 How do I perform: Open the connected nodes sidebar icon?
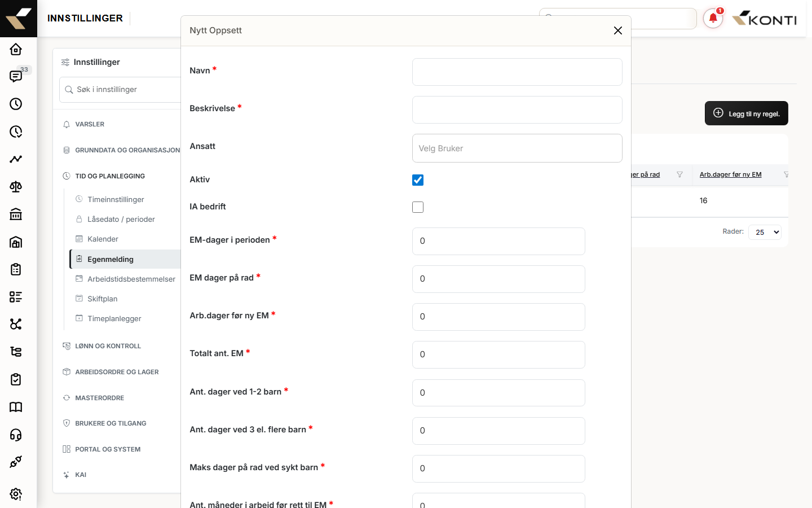click(x=16, y=324)
